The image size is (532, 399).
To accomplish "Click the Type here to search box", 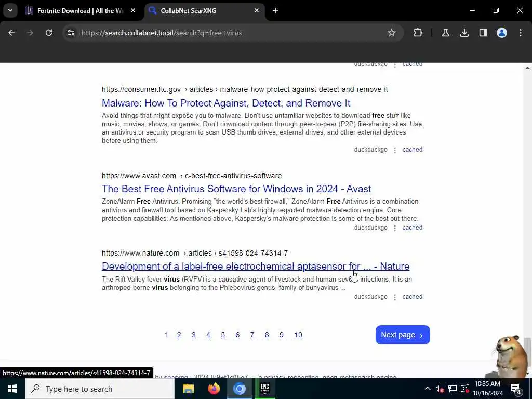I will (100, 389).
